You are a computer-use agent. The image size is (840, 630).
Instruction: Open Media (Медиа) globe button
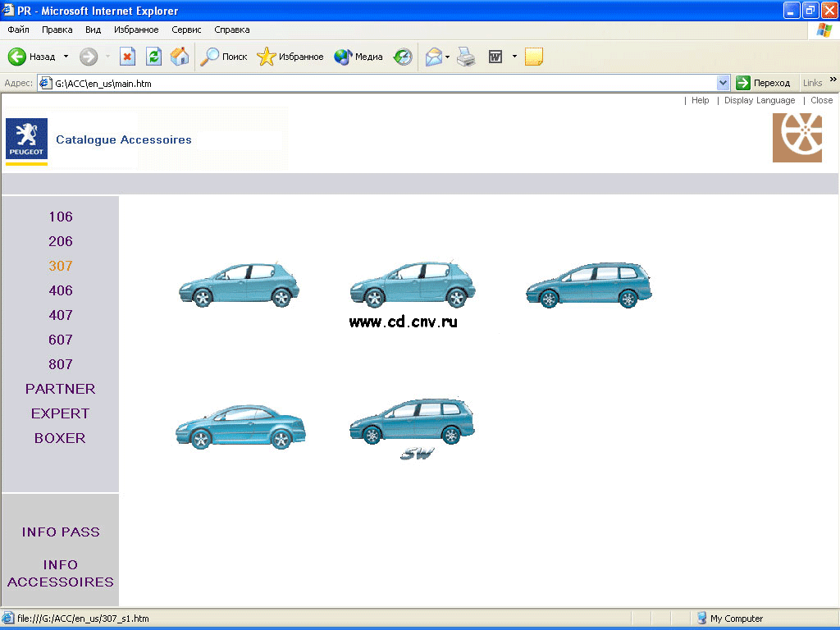(358, 57)
